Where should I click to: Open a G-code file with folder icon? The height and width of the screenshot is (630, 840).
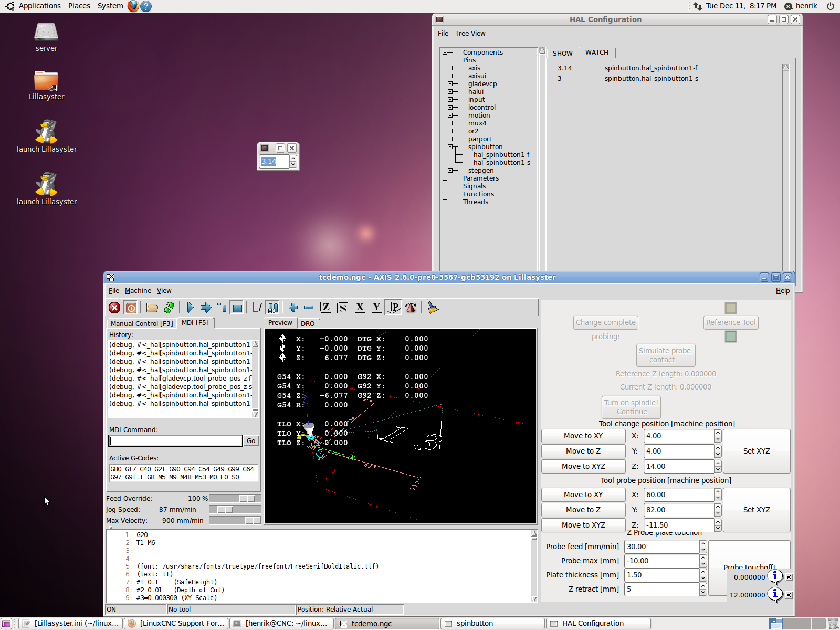tap(152, 308)
